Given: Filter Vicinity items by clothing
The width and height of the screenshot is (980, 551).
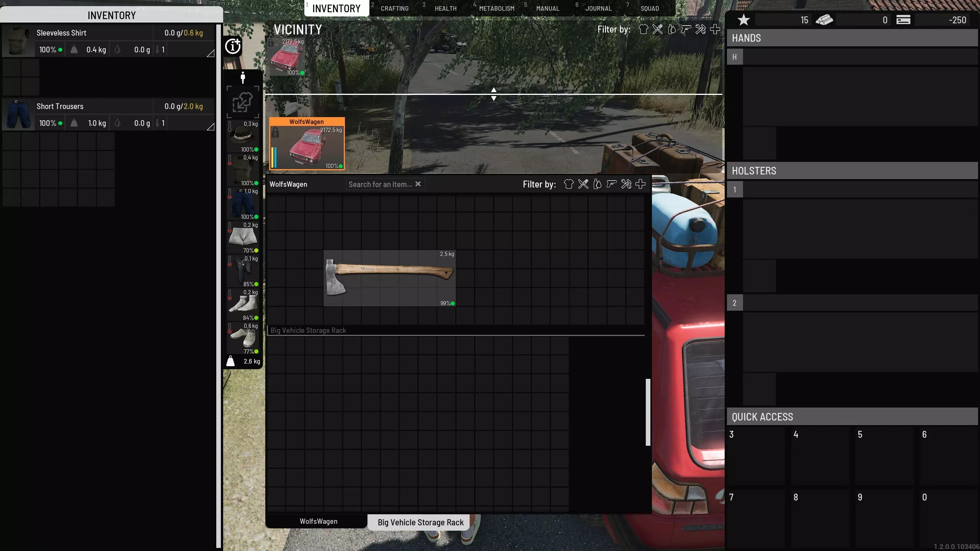Looking at the screenshot, I should [x=643, y=29].
